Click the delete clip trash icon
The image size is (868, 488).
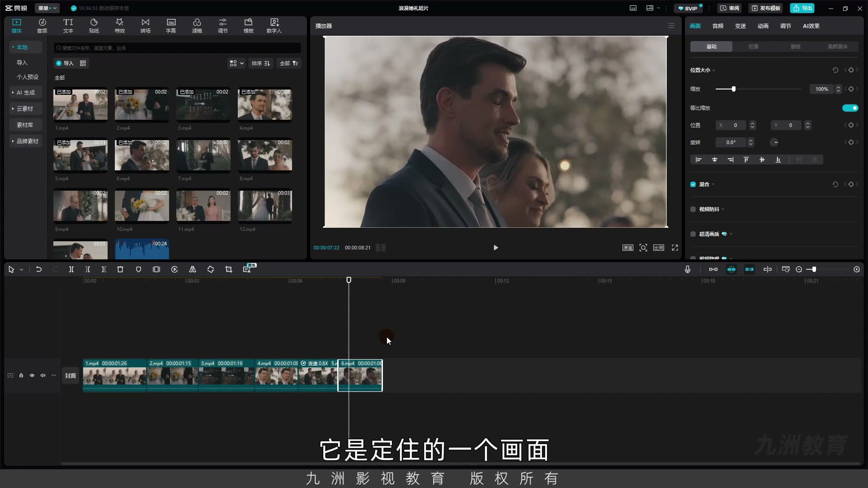point(120,269)
